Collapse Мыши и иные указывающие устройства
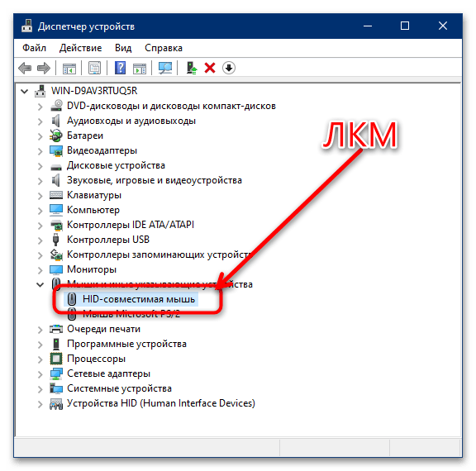Screen dimensions: 476x471 click(40, 284)
